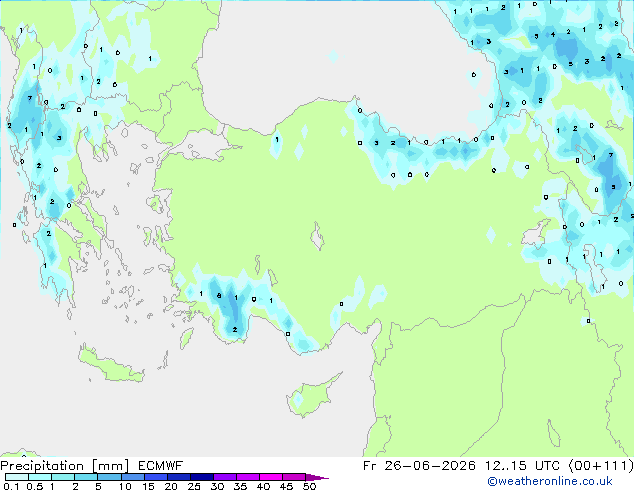Pick the 25–30 mm legend color box
634x490 pixels.
pyautogui.click(x=201, y=477)
